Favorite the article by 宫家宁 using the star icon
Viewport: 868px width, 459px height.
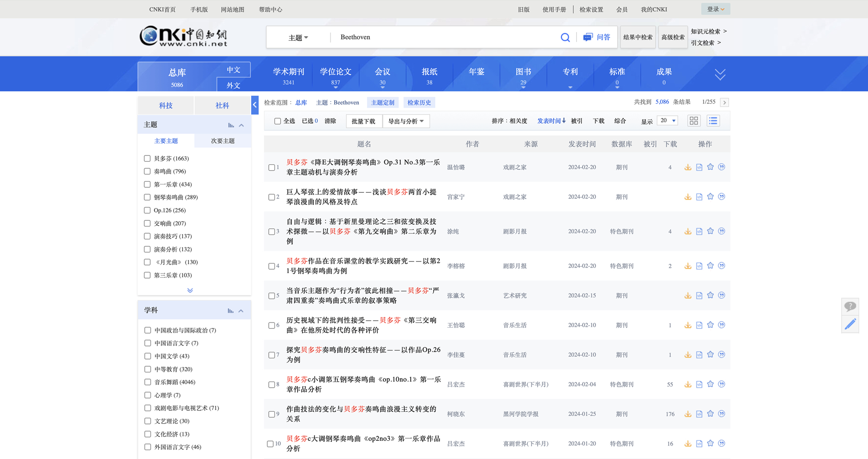(x=710, y=196)
